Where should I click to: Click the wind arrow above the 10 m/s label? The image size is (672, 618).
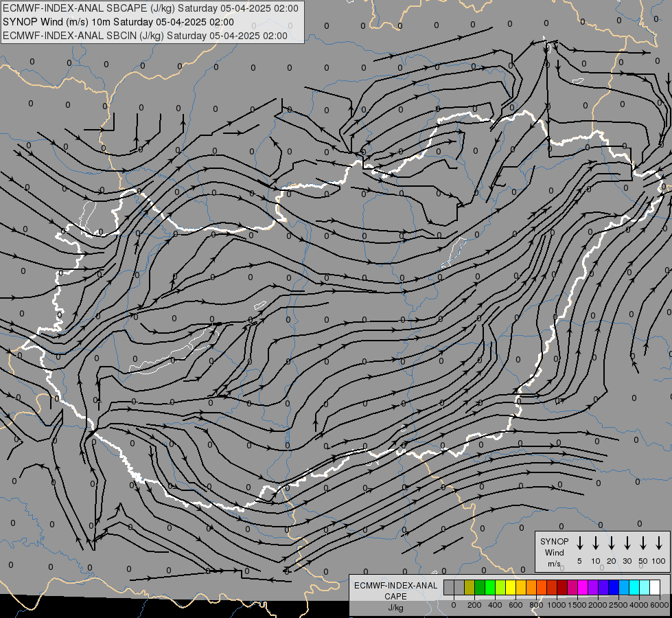pyautogui.click(x=596, y=543)
